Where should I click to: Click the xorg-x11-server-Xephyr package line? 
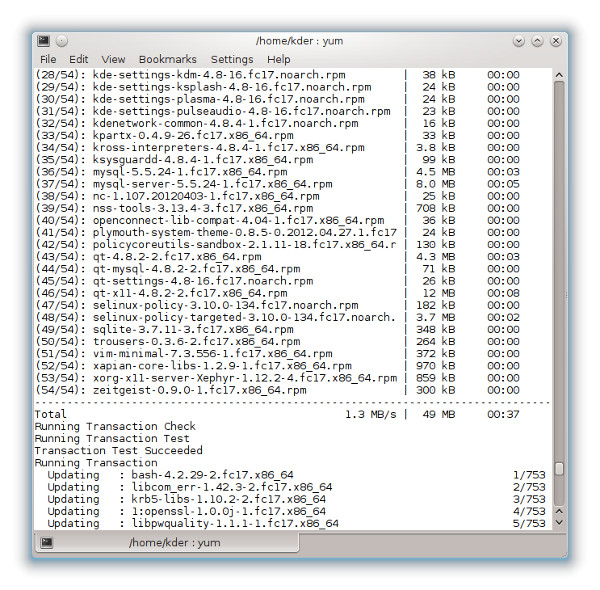278,378
